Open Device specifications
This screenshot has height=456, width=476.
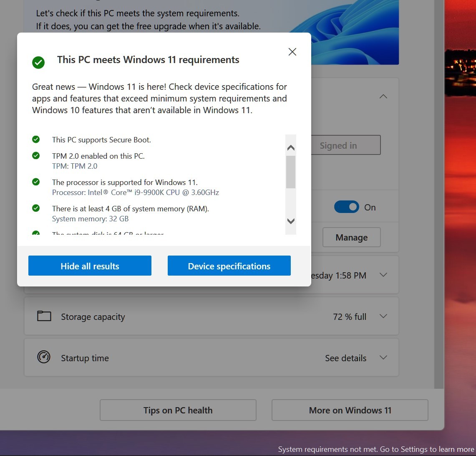[x=229, y=266]
